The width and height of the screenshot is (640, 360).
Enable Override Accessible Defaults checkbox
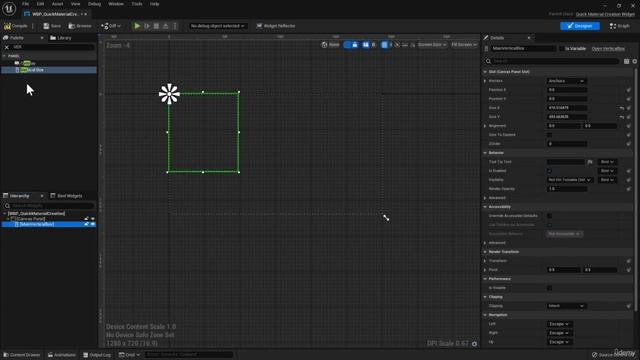tap(549, 216)
